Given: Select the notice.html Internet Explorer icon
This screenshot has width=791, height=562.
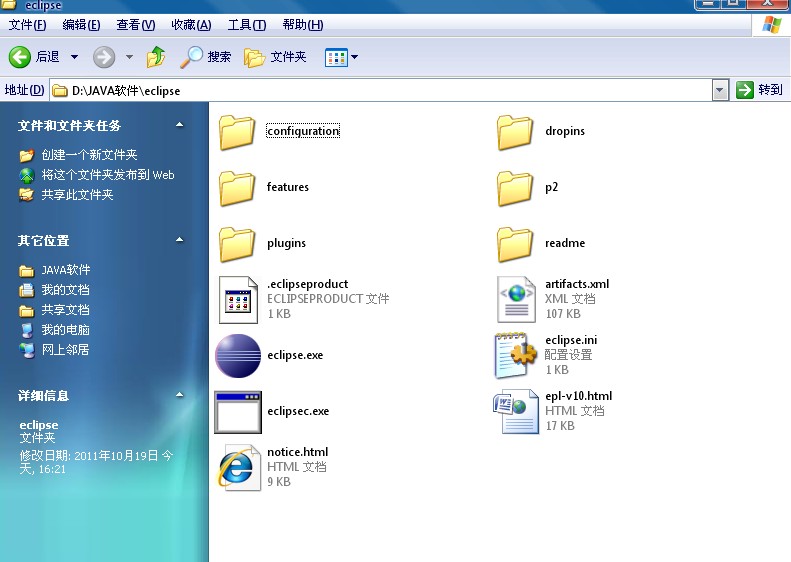Looking at the screenshot, I should coord(238,468).
